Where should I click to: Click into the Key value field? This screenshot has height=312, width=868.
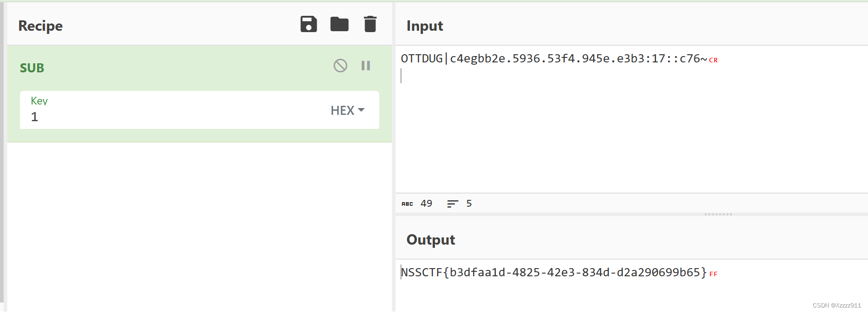[x=172, y=117]
